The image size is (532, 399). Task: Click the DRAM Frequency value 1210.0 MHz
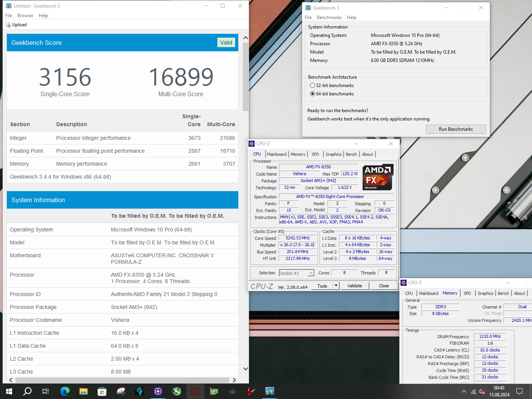pos(490,337)
